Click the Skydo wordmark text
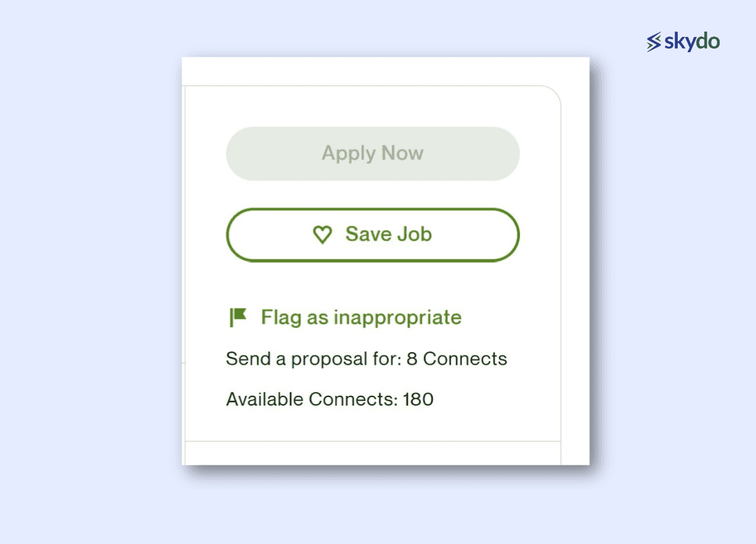This screenshot has height=544, width=756. [692, 41]
